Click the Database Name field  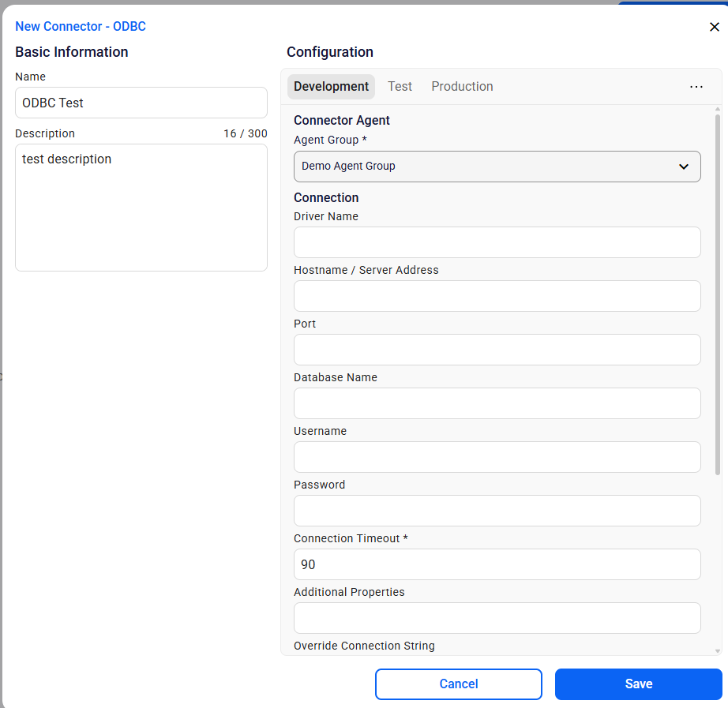click(497, 403)
